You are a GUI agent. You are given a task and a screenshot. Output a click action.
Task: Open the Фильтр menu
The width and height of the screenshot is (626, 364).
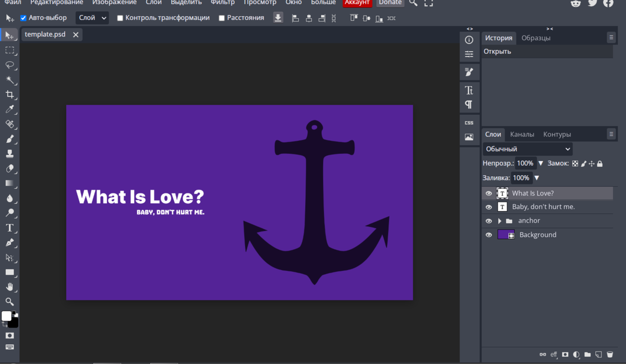point(223,3)
